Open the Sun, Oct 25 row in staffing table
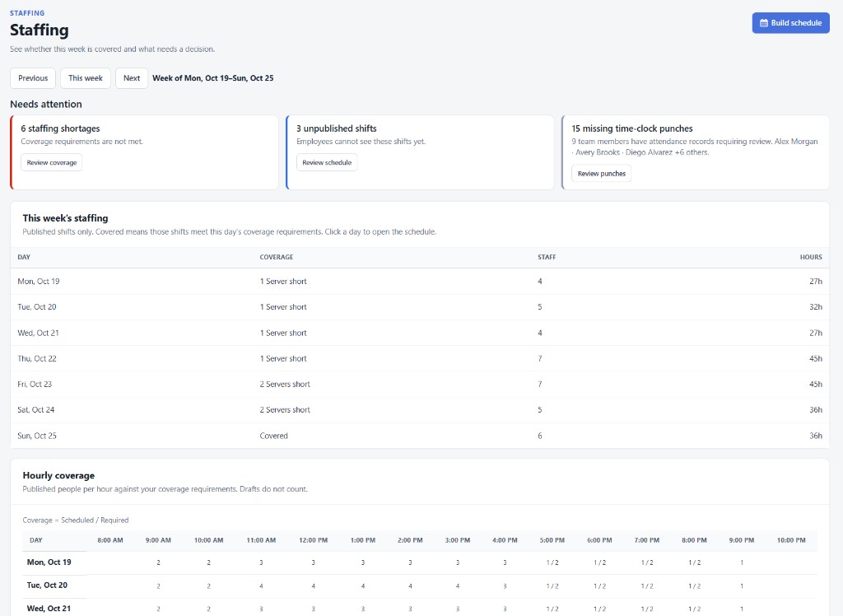The image size is (843, 616). pyautogui.click(x=420, y=436)
